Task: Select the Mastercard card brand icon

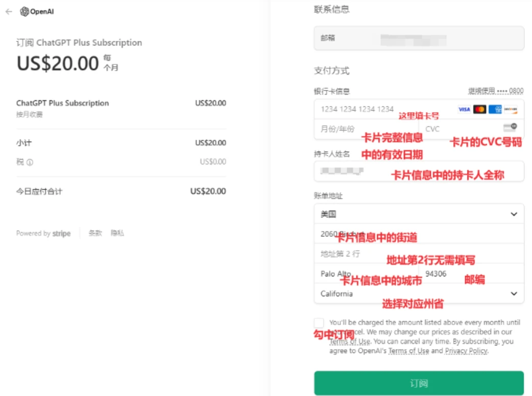Action: point(480,109)
